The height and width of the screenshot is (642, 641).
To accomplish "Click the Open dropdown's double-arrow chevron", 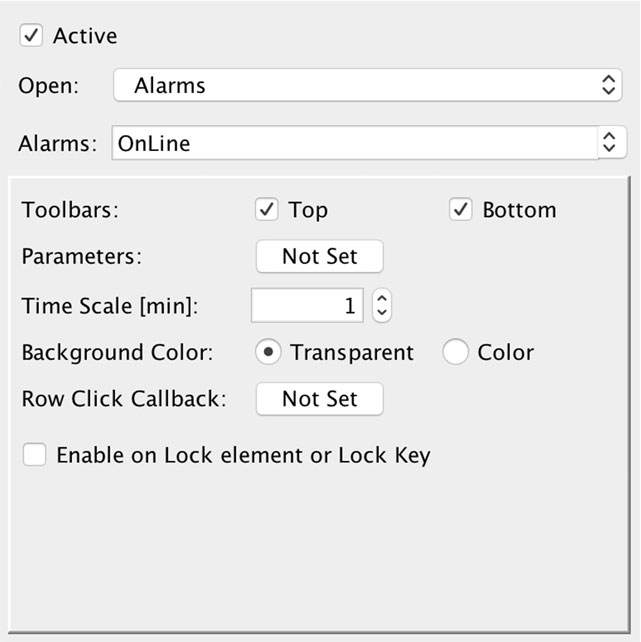I will (609, 85).
